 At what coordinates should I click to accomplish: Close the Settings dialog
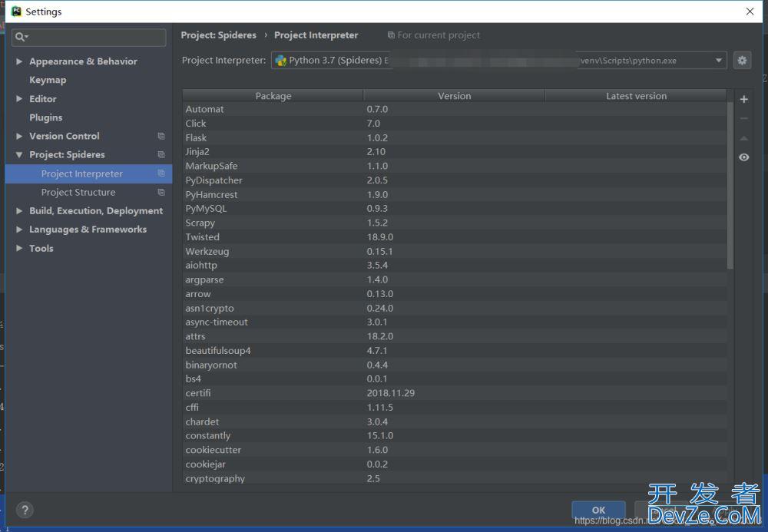coord(750,12)
